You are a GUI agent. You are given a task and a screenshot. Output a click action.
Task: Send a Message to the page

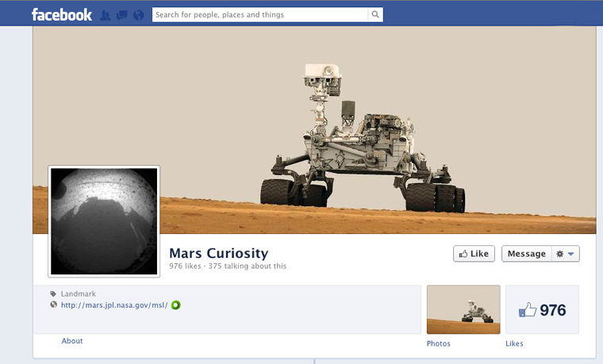tap(527, 254)
